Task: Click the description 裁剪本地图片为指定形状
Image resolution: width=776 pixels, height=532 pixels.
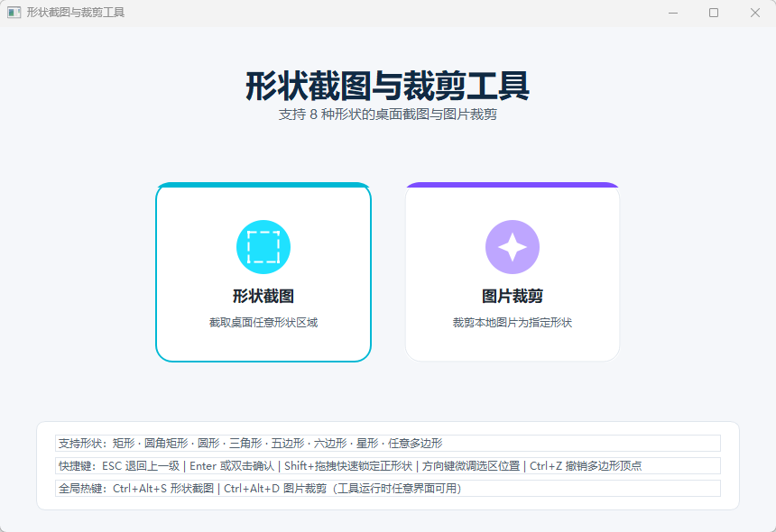Action: [513, 323]
